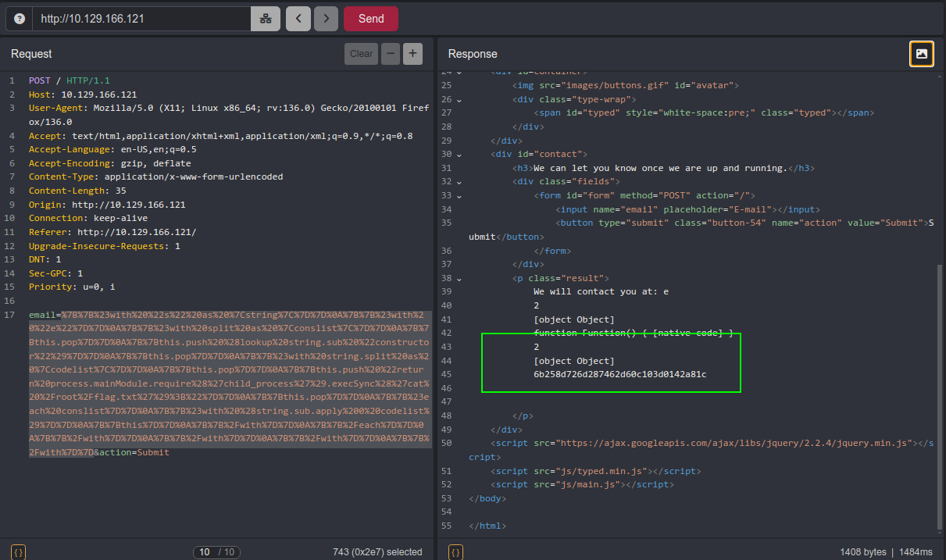
Task: Click the Sec-GPC: 1 header line
Action: 55,273
